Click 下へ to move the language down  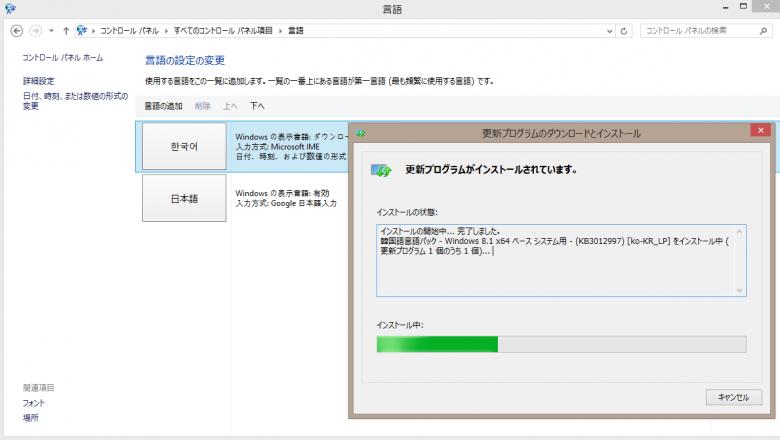(x=257, y=105)
